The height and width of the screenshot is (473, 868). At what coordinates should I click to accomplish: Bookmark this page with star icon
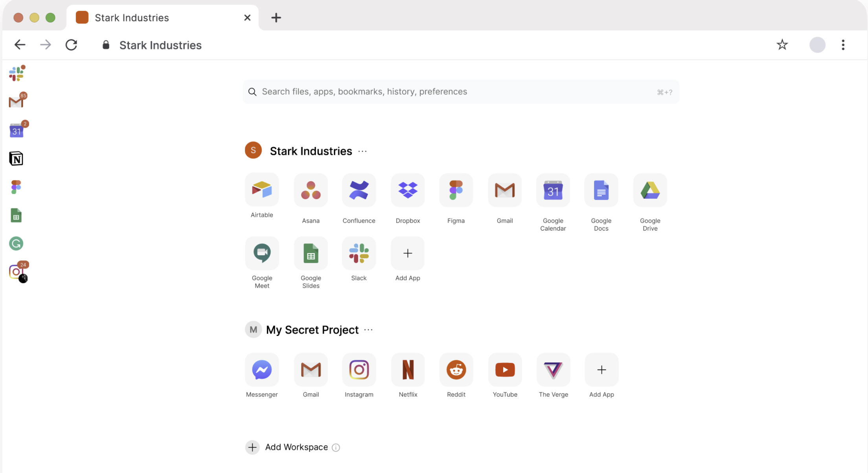782,45
